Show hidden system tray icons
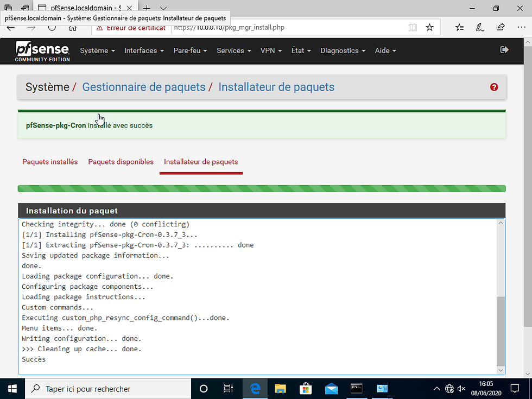The height and width of the screenshot is (399, 532). (x=436, y=389)
